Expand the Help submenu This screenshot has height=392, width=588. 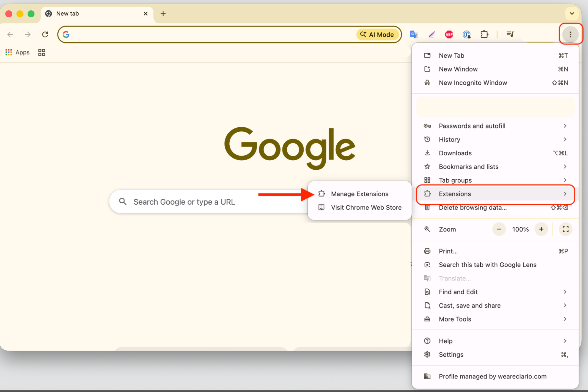pos(496,341)
